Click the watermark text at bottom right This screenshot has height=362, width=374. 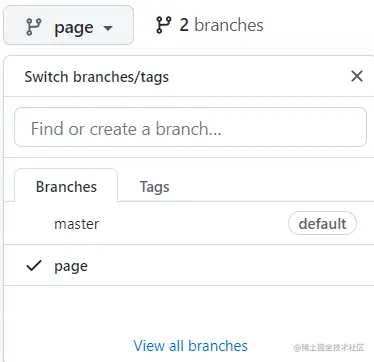329,348
